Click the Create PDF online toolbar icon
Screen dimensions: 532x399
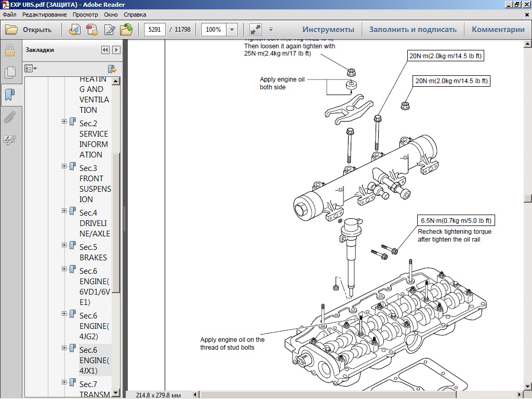[x=92, y=30]
